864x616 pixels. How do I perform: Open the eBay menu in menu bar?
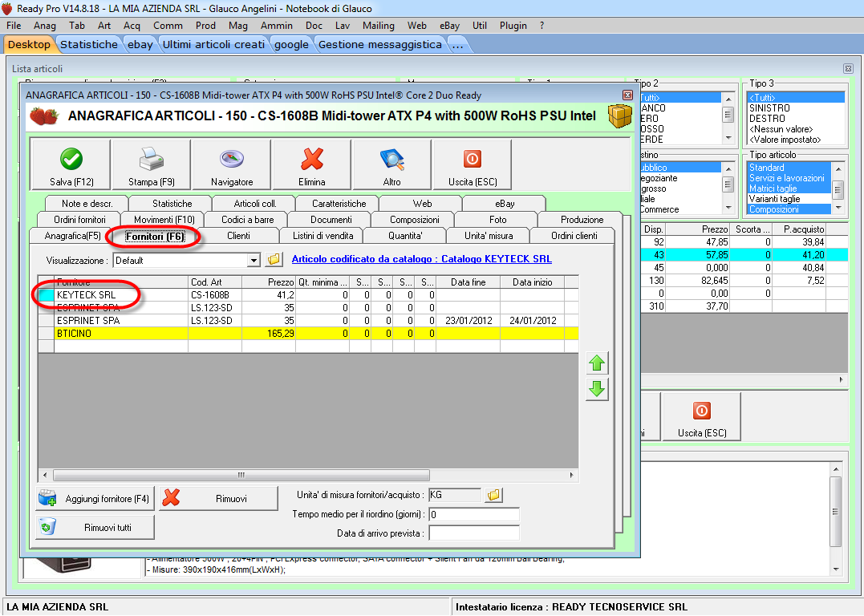coord(449,26)
